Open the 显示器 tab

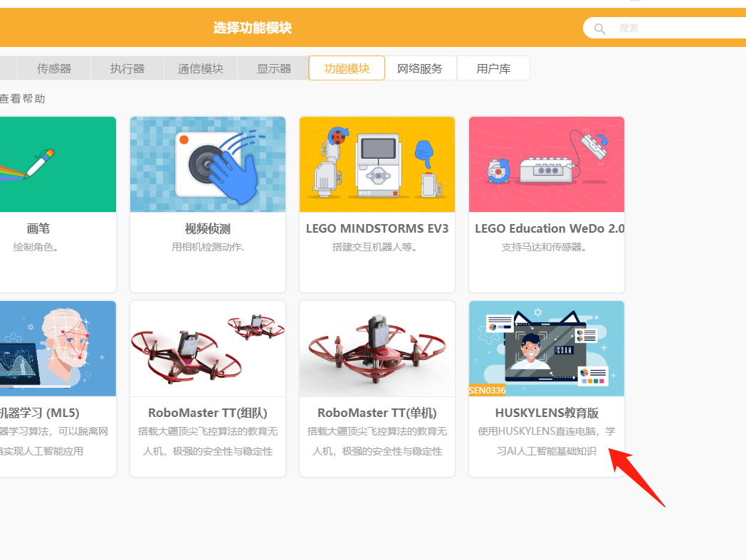[x=273, y=68]
